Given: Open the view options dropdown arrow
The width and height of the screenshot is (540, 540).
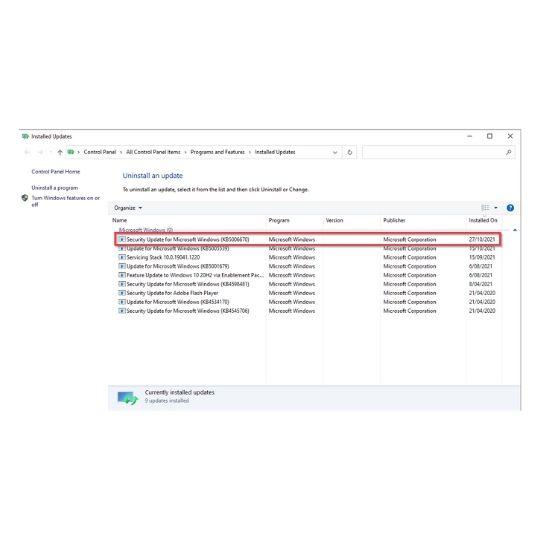Looking at the screenshot, I should (496, 208).
